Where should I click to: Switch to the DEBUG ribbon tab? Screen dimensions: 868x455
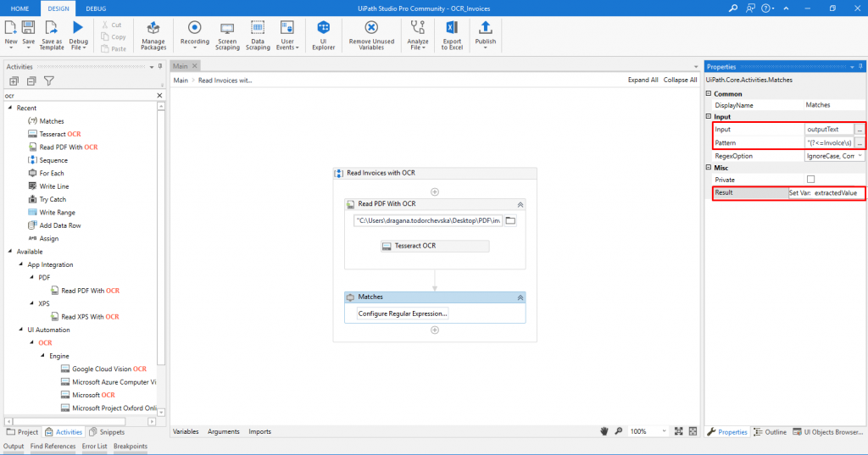[96, 8]
